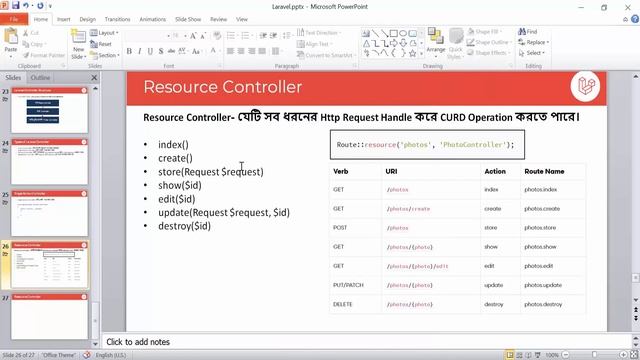
Task: Decrease font size with the shrink A icon
Action: click(203, 36)
